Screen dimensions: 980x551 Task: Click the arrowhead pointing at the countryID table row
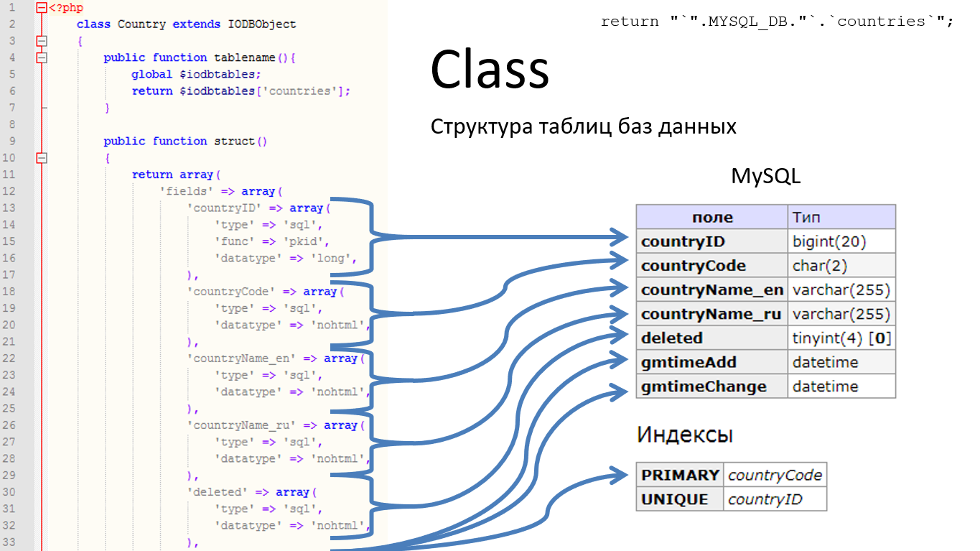click(619, 237)
